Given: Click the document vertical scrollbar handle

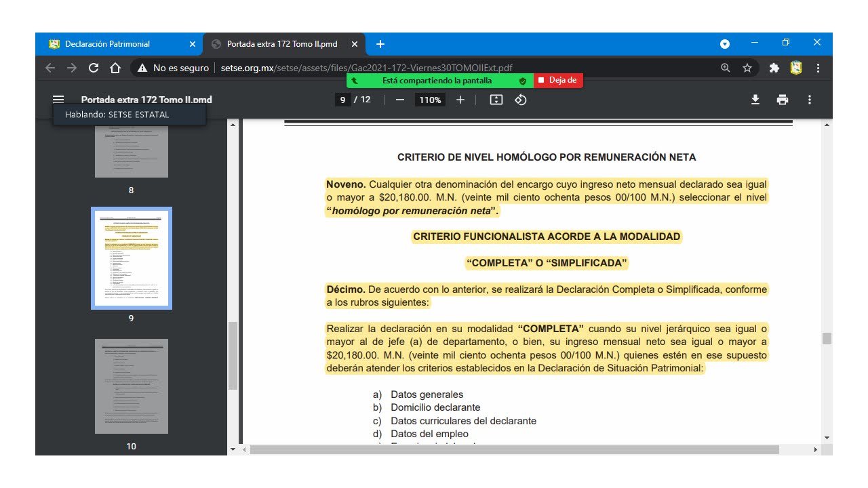Looking at the screenshot, I should click(x=827, y=338).
